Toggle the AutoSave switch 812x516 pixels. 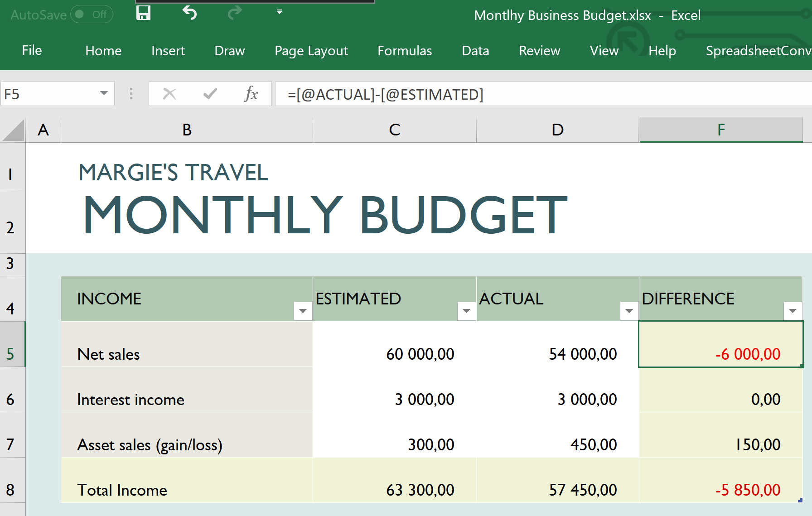(x=92, y=14)
